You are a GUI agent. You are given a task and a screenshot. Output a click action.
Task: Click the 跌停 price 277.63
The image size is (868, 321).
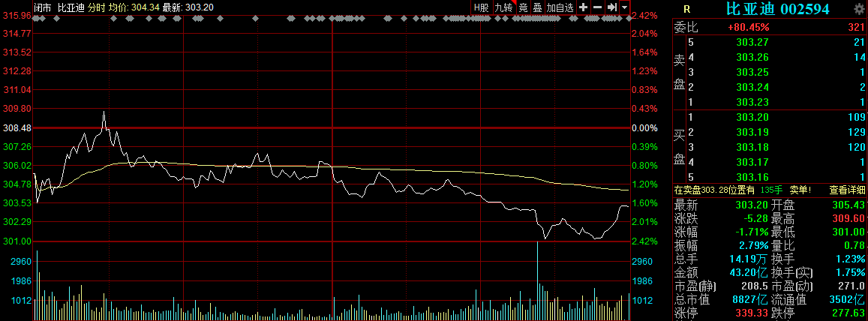(850, 313)
